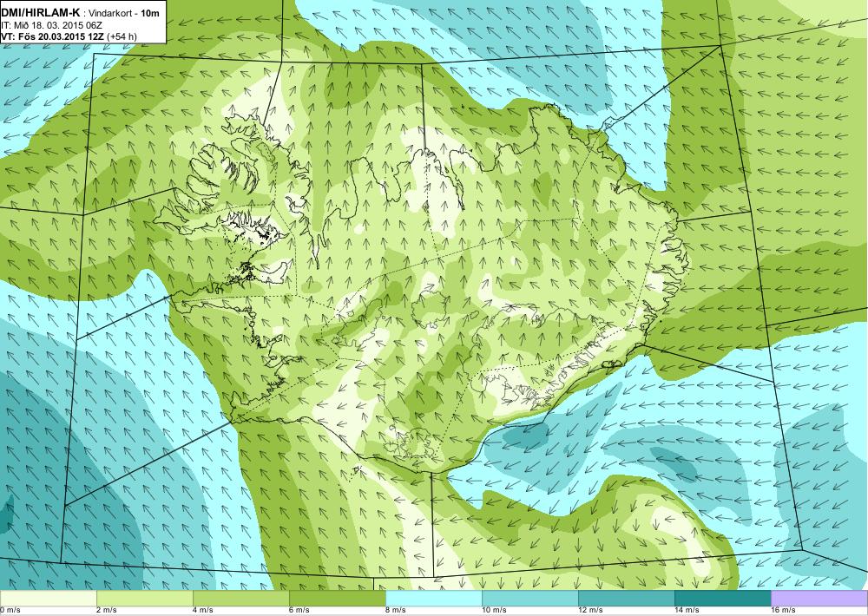Image resolution: width=868 pixels, height=616 pixels.
Task: Click the '0 m/s' legend label
Action: [x=10, y=611]
